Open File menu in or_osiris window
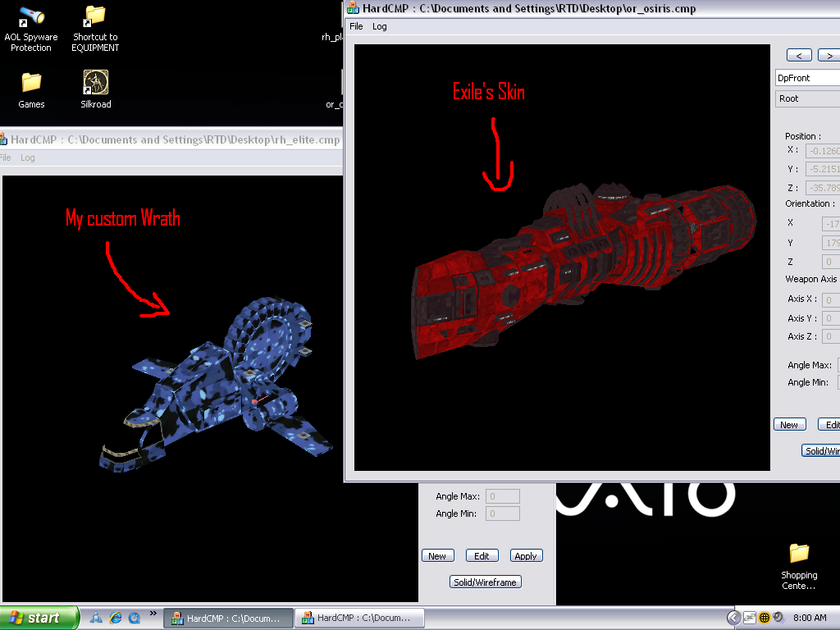This screenshot has width=840, height=630. (356, 26)
